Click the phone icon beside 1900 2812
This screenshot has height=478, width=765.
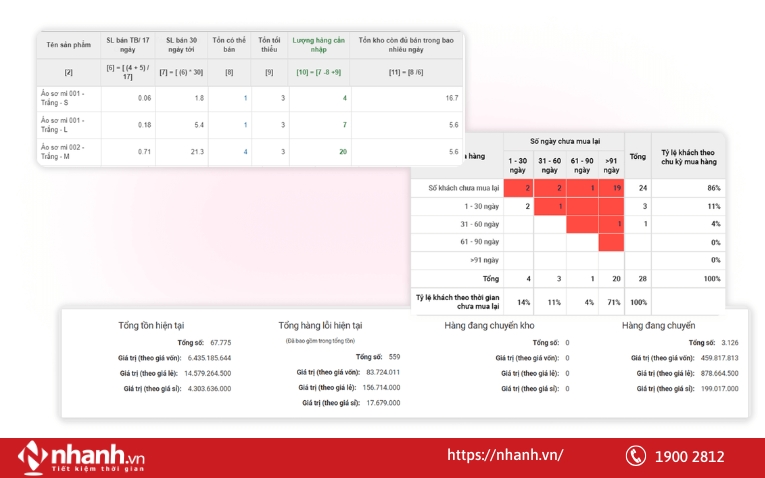[635, 456]
